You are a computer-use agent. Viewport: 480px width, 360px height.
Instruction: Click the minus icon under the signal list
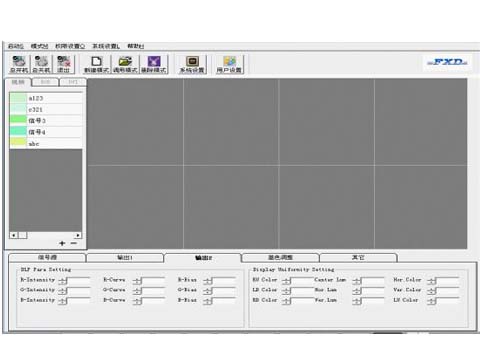[74, 243]
